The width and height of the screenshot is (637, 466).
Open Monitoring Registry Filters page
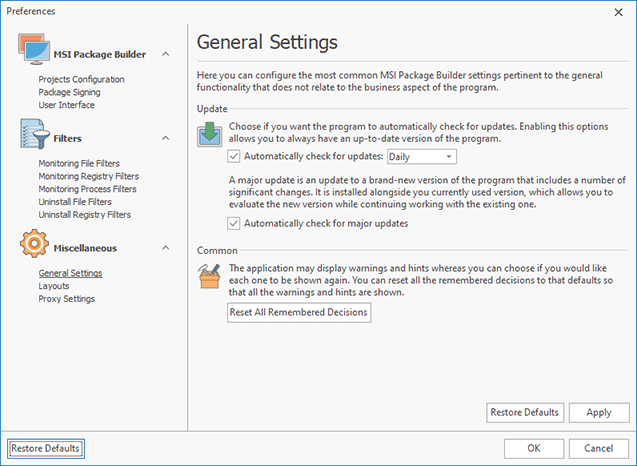click(89, 176)
